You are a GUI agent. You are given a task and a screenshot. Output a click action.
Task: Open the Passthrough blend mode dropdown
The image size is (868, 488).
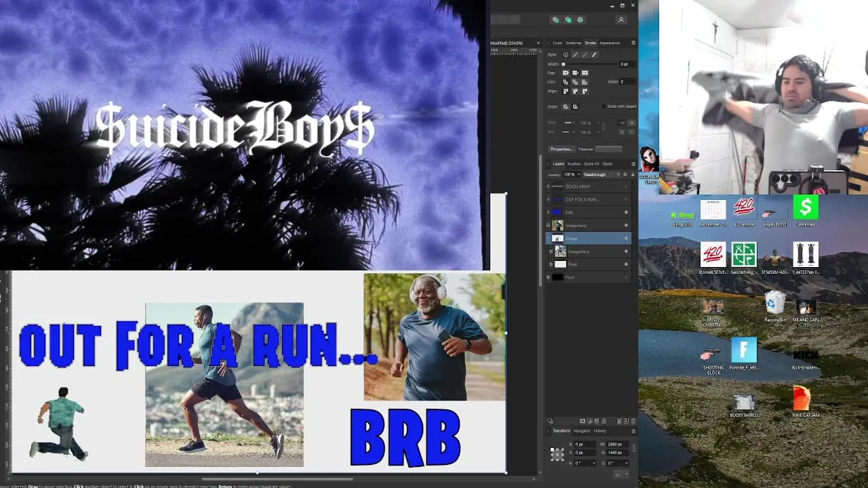[x=602, y=174]
